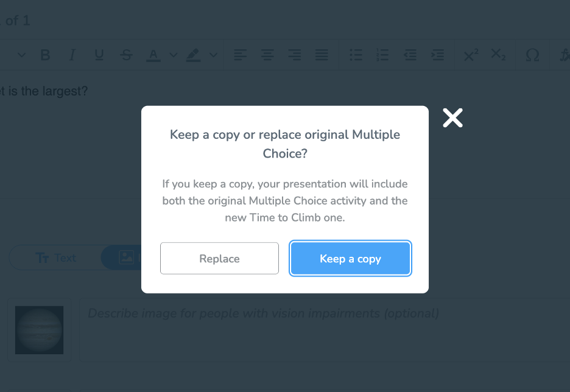Increase indent of the paragraph
This screenshot has height=392, width=570.
coord(437,55)
